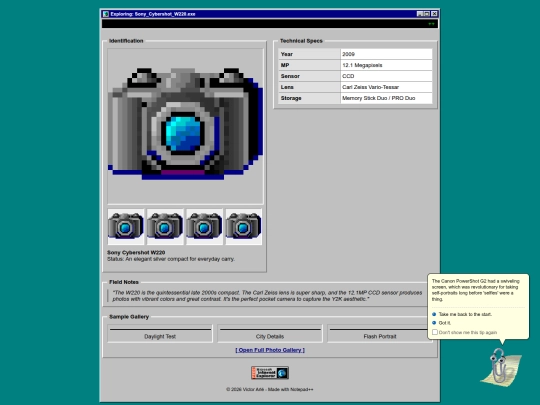
Task: Click the 'Sony Cybershot W220' name text
Action: tap(136, 252)
